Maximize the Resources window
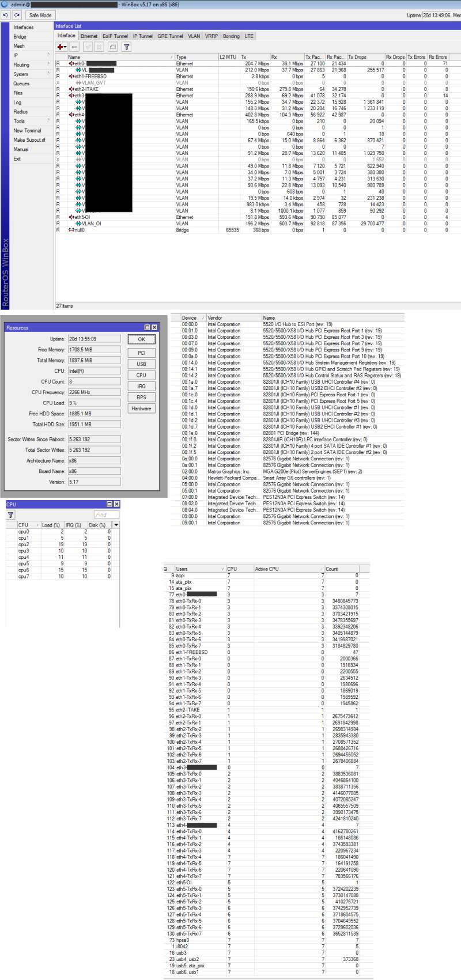Screen dimensions: 461x980 pyautogui.click(x=147, y=327)
